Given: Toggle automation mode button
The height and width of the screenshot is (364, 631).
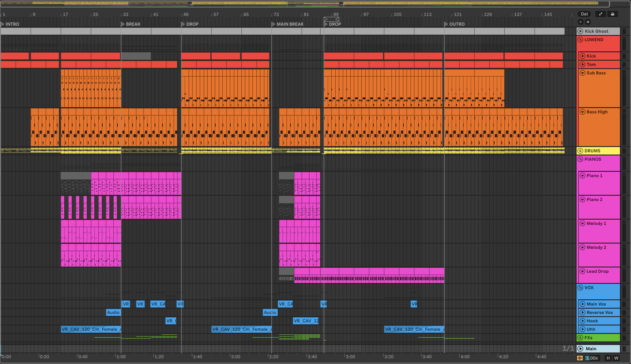Looking at the screenshot, I should tap(600, 14).
